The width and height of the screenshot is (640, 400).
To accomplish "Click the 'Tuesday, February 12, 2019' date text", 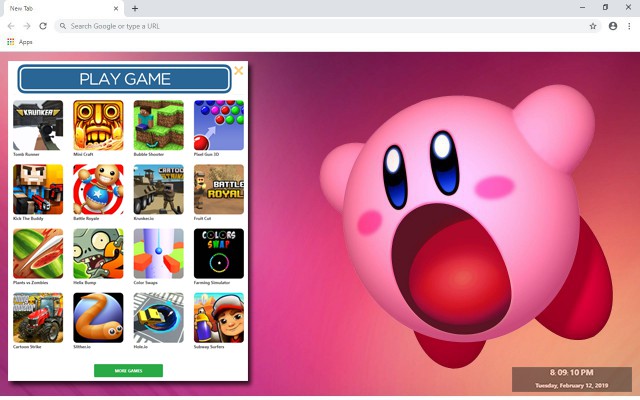I will point(571,385).
